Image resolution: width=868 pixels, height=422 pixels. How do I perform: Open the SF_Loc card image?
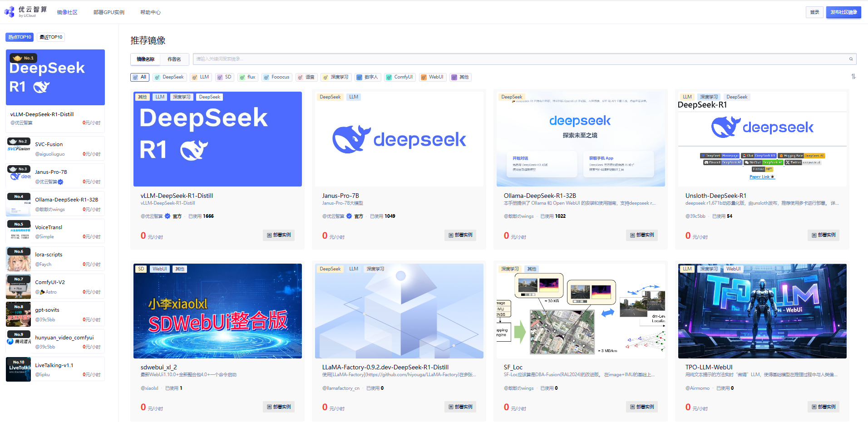click(581, 311)
